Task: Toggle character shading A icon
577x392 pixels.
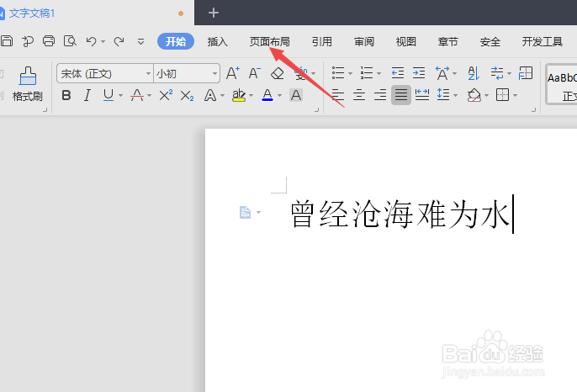Action: (x=296, y=95)
